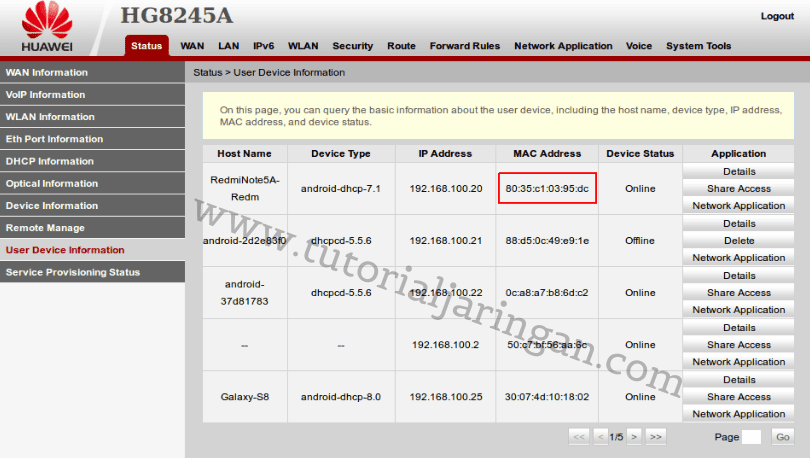Open VoIP Information in sidebar
Image resolution: width=810 pixels, height=458 pixels.
coord(92,94)
